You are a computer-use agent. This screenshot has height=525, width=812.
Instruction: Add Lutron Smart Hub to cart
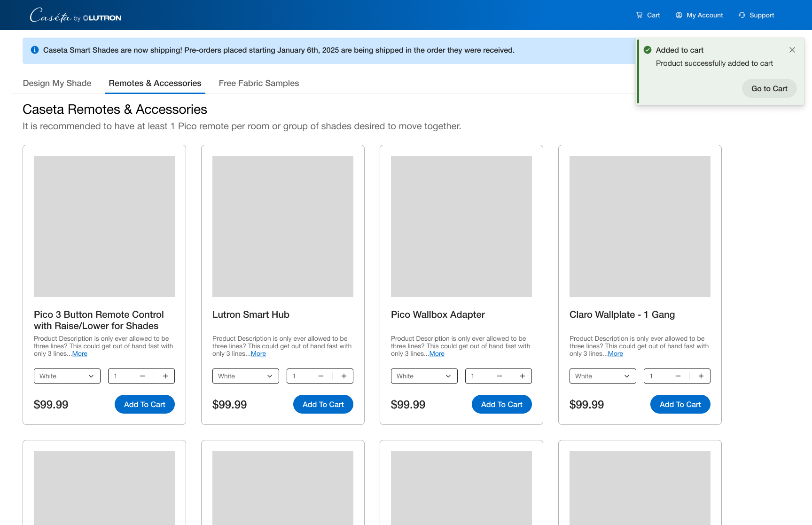323,404
